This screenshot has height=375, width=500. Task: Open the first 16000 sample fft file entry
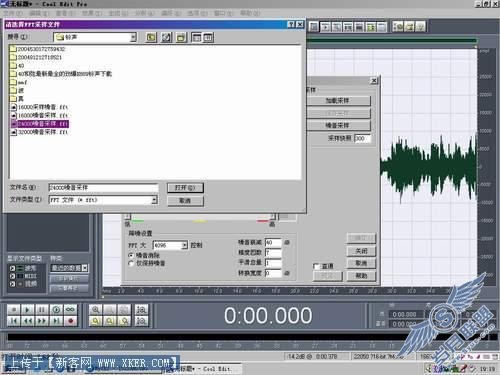coord(39,107)
